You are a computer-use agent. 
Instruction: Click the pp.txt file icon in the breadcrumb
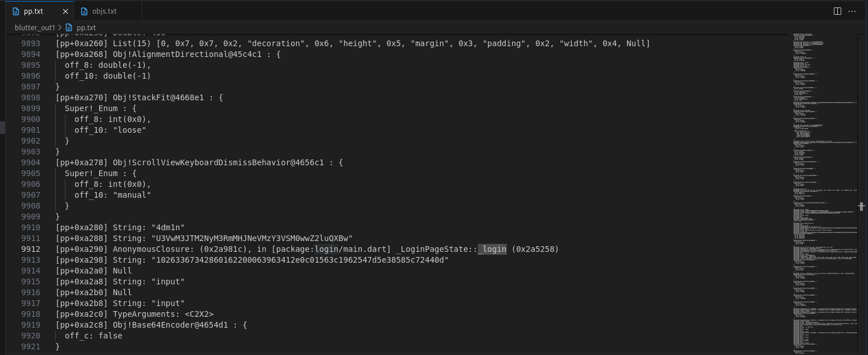click(x=69, y=27)
